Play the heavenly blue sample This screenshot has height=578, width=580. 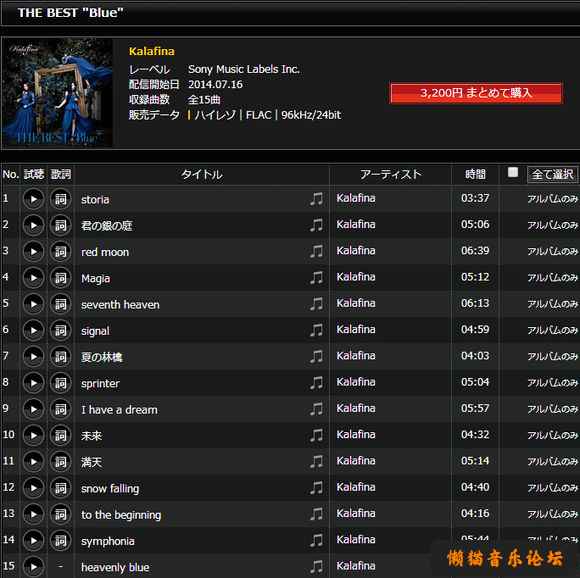pyautogui.click(x=34, y=567)
